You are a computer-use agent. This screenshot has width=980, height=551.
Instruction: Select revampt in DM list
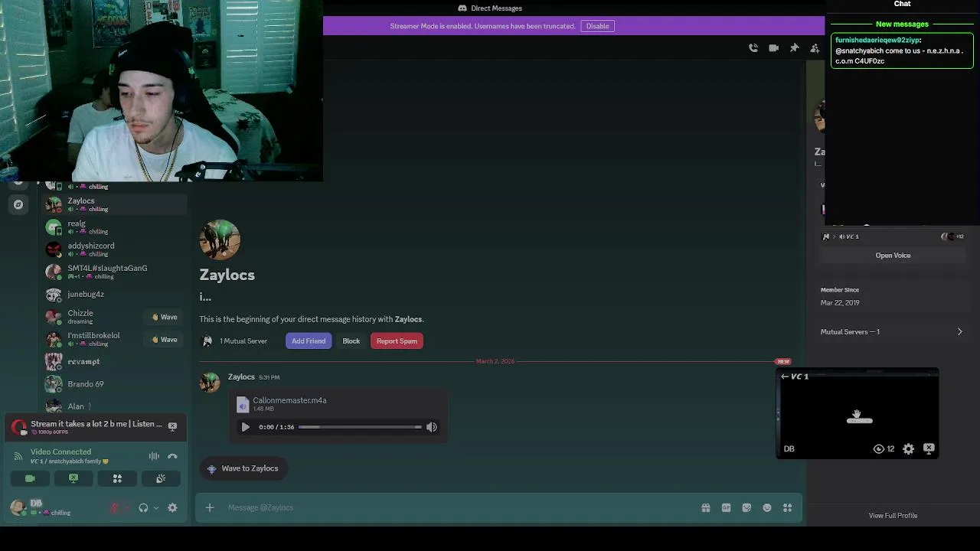[x=115, y=361]
